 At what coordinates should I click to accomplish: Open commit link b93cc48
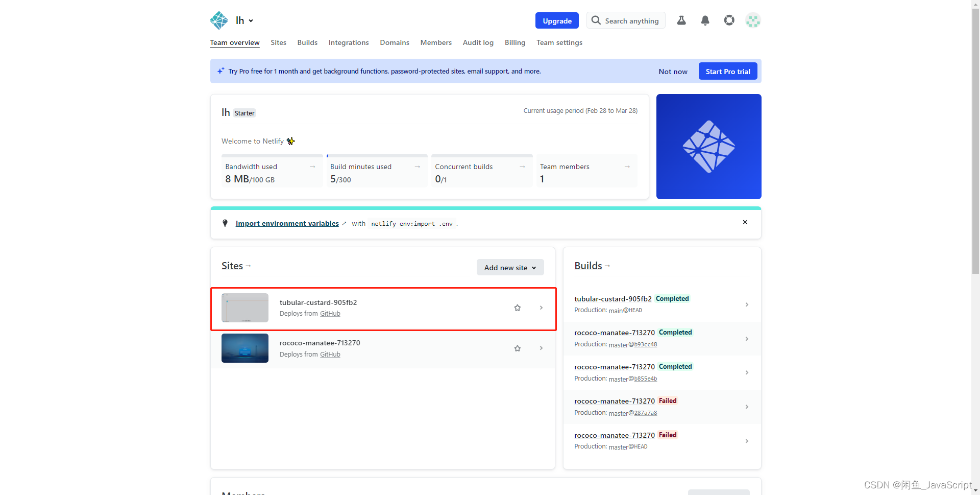[646, 345]
